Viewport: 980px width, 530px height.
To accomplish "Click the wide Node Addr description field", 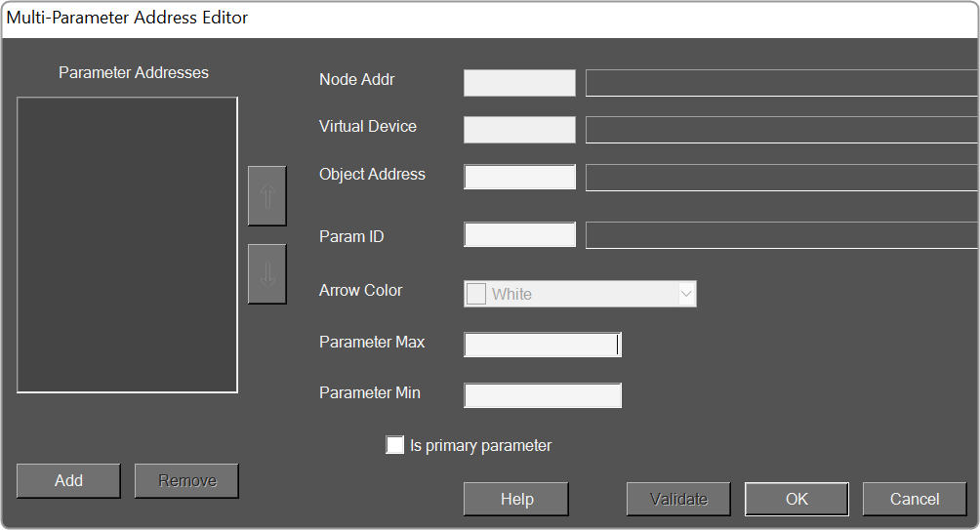I will (x=782, y=83).
